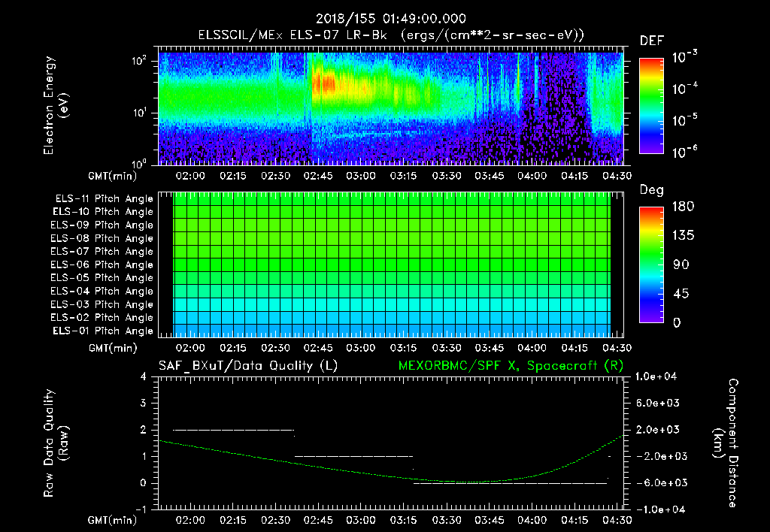Click the Raw Data Quality (Raw) axis label

[x=56, y=443]
